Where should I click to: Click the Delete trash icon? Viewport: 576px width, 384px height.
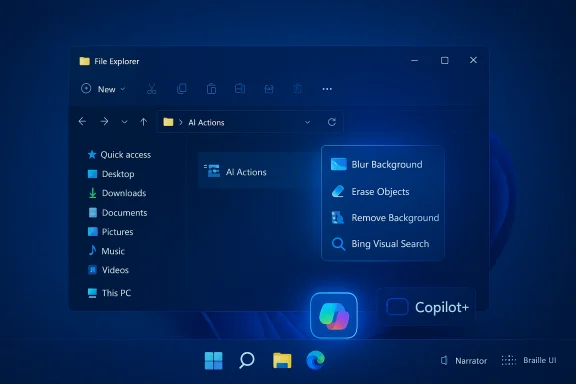pos(298,89)
